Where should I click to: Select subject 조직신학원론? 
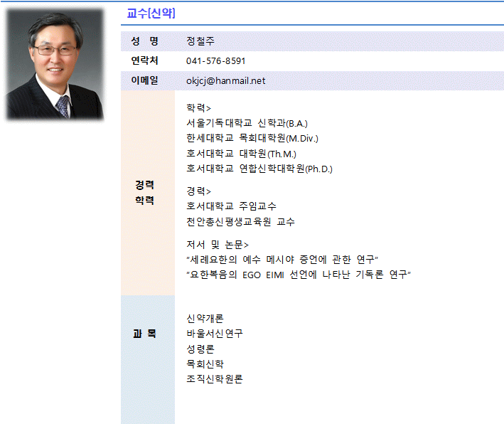click(215, 379)
